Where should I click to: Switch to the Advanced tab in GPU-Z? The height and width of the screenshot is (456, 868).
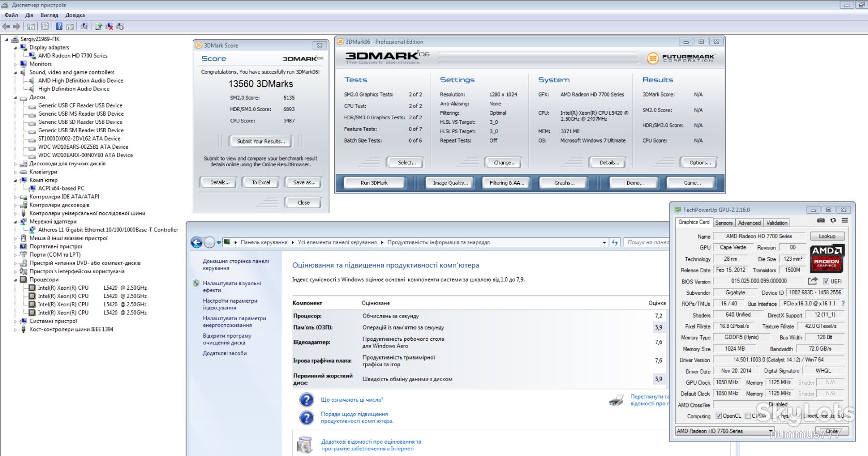pyautogui.click(x=749, y=223)
